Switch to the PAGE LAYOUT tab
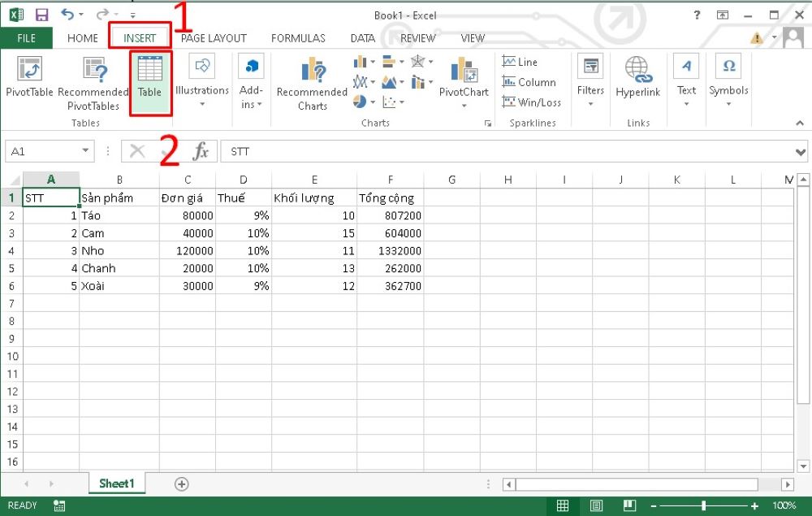This screenshot has width=812, height=516. pos(214,38)
